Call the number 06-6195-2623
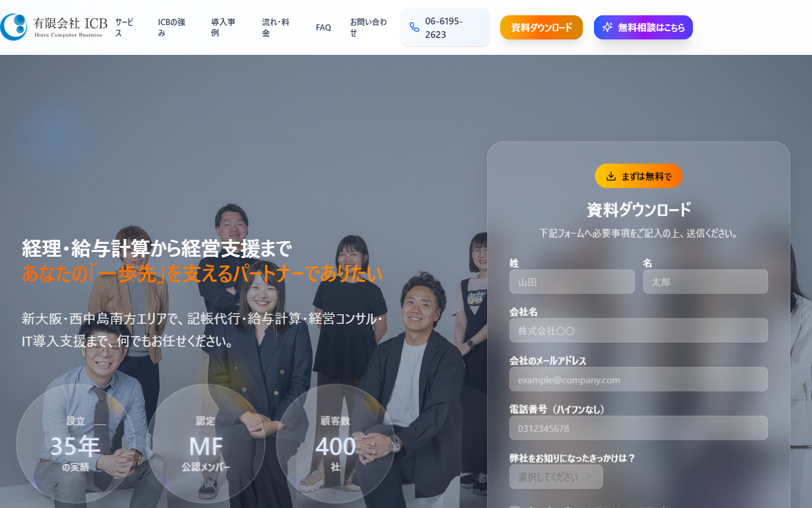The width and height of the screenshot is (812, 508). (445, 28)
